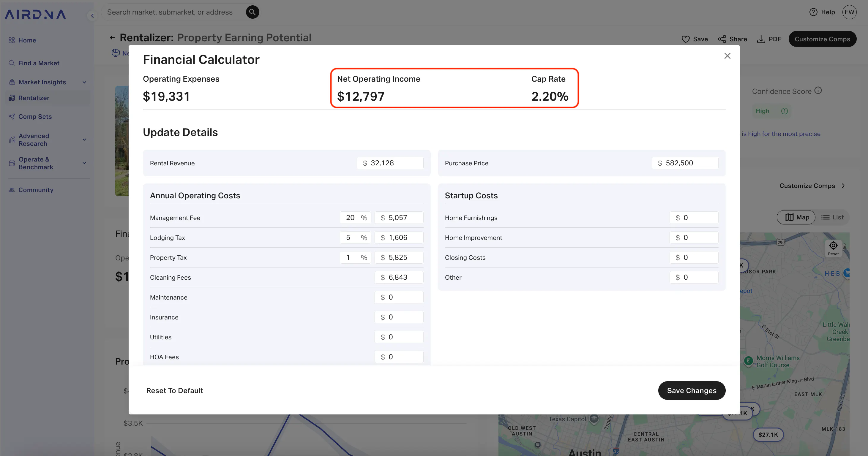Viewport: 868px width, 456px height.
Task: Expand Operate & Benchmark menu
Action: [48, 163]
